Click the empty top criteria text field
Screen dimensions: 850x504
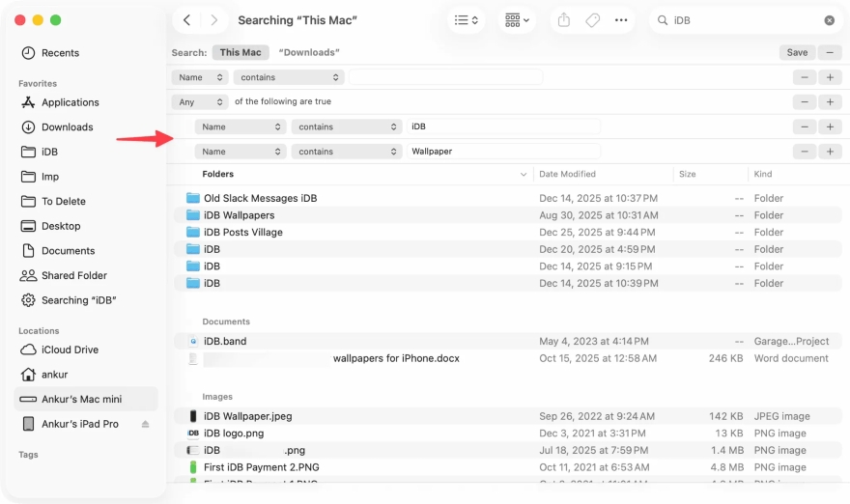[x=445, y=77]
